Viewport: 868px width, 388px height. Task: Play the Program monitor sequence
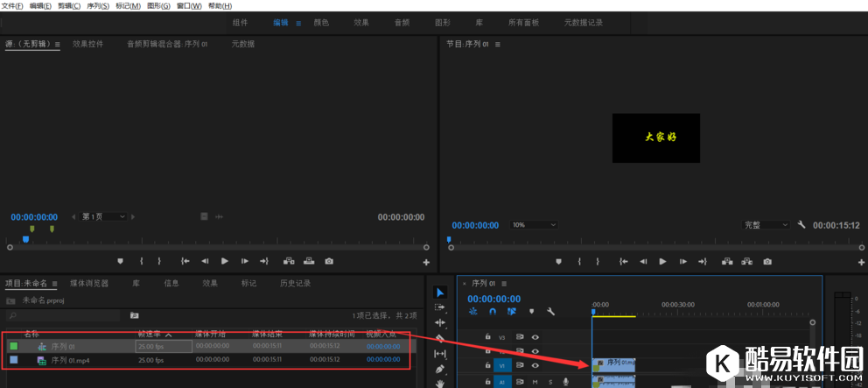[x=662, y=261]
